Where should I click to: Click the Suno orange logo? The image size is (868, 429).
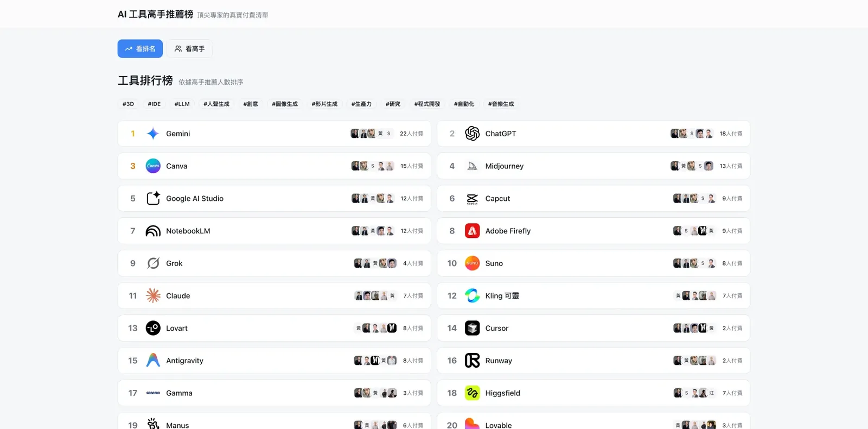[x=473, y=263]
